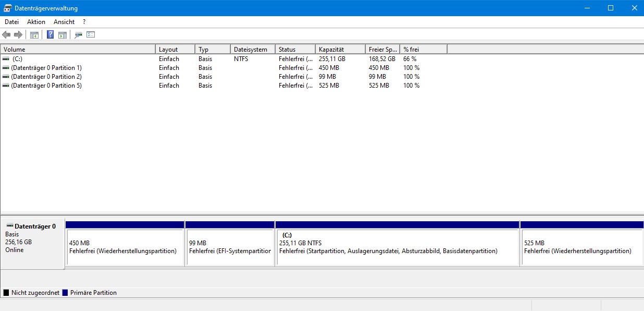Click the 256,16 GB disk size text

(18, 242)
